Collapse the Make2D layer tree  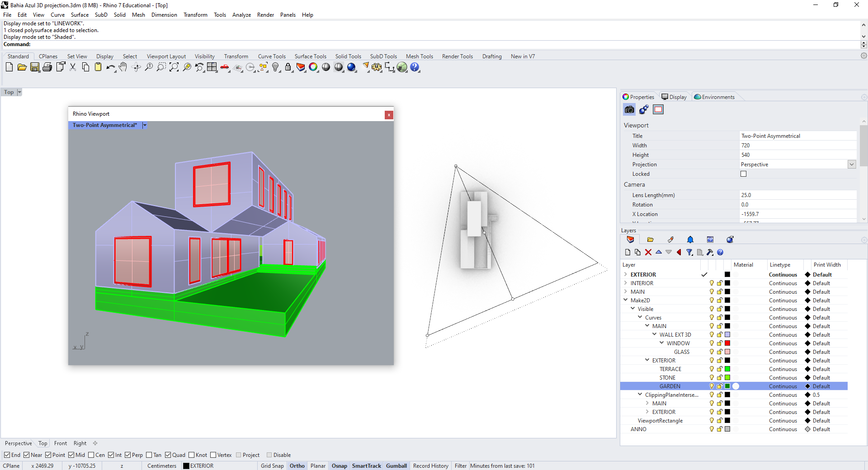(x=626, y=300)
